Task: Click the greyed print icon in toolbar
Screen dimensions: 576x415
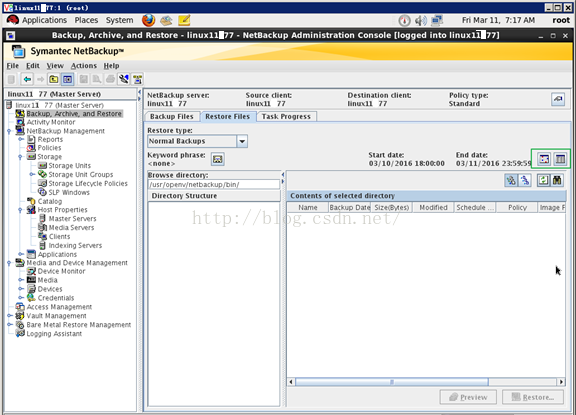Action: point(110,79)
